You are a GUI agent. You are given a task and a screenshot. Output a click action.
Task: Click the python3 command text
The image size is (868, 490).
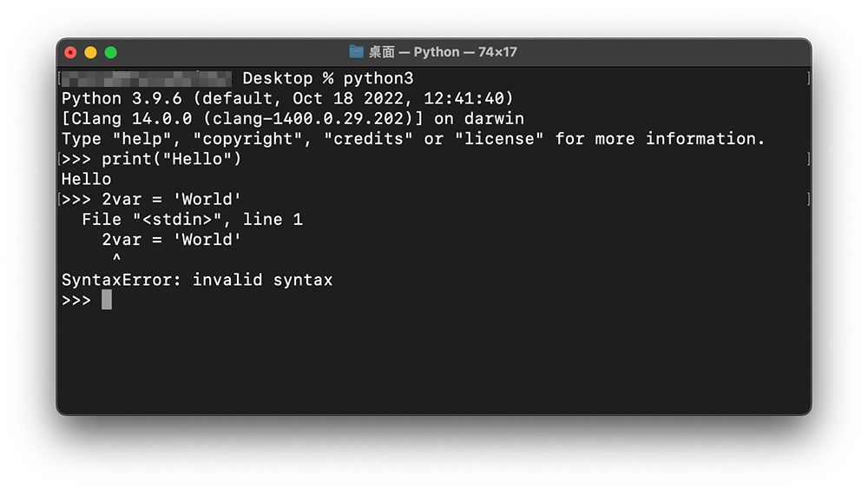click(378, 78)
